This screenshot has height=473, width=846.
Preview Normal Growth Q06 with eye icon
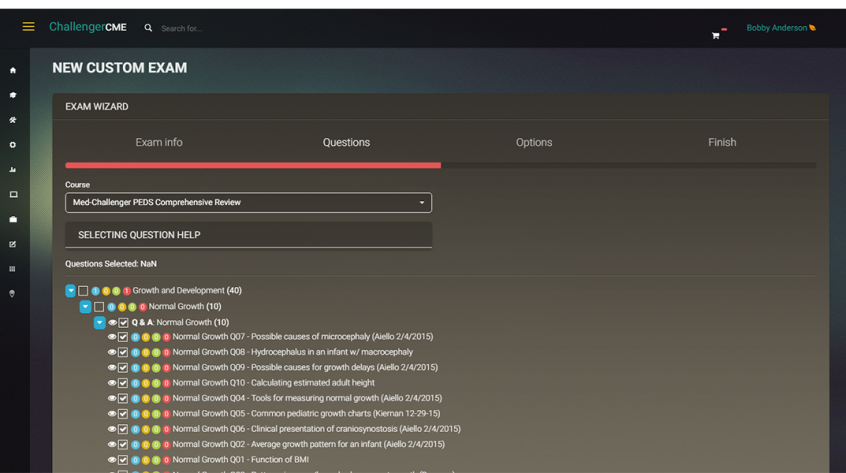click(112, 429)
